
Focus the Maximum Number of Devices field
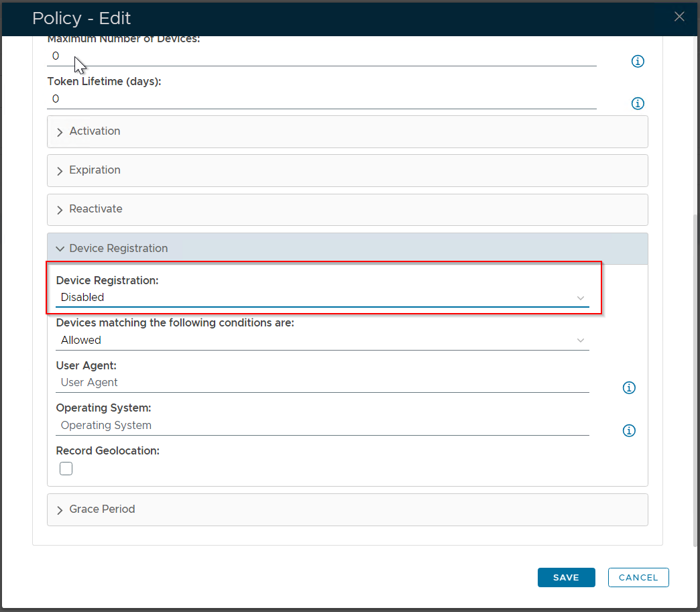pyautogui.click(x=322, y=57)
